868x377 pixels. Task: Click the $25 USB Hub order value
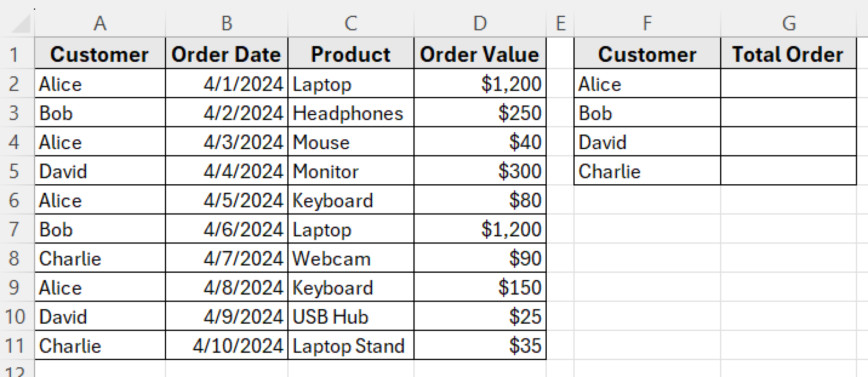coord(479,316)
